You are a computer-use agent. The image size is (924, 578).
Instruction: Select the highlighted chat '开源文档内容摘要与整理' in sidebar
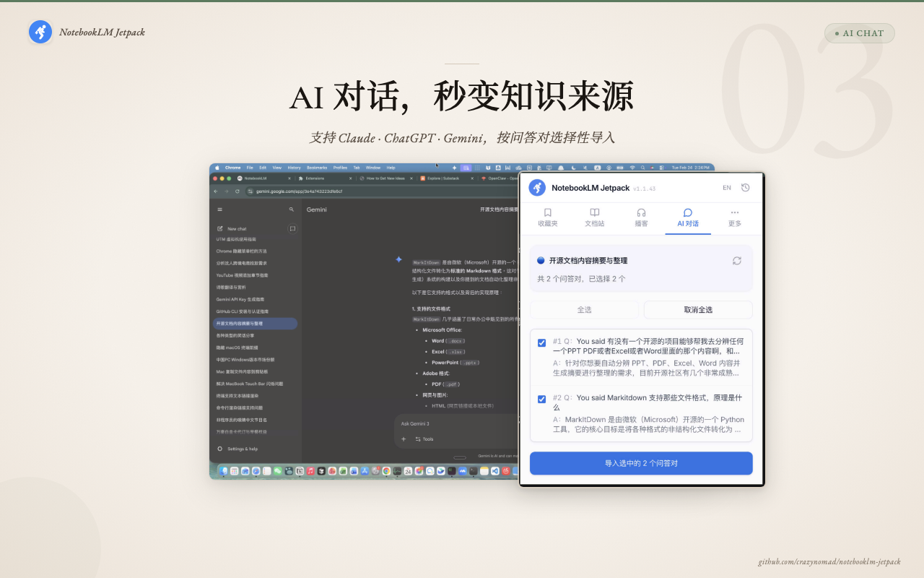click(x=255, y=324)
